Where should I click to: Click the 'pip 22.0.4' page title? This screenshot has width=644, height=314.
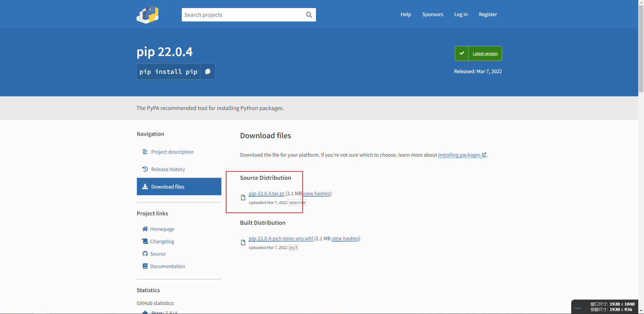coord(165,52)
